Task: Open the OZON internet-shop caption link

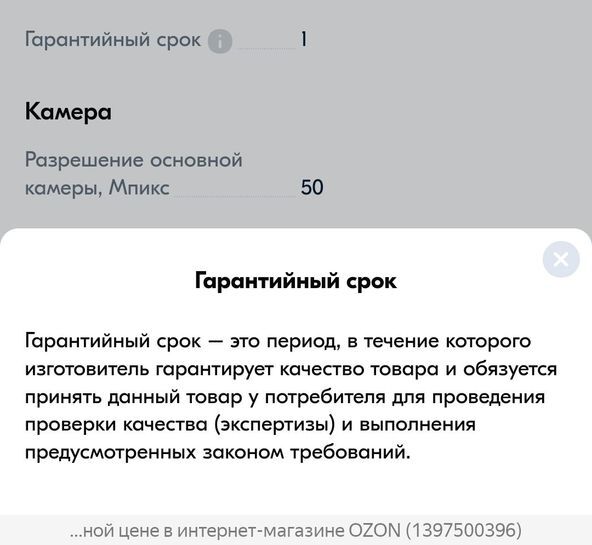Action: point(296,530)
